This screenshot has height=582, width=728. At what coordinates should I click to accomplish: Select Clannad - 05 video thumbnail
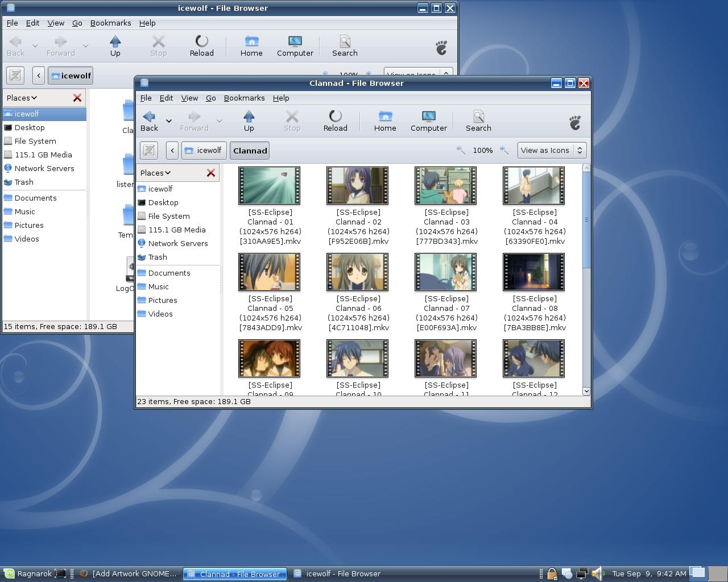[269, 272]
